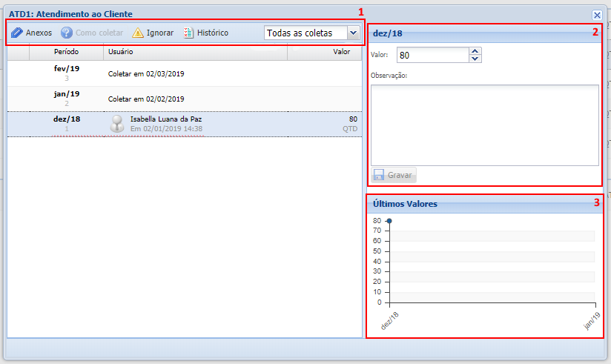The width and height of the screenshot is (611, 364).
Task: Click the dez/18 panel header
Action: [x=485, y=33]
